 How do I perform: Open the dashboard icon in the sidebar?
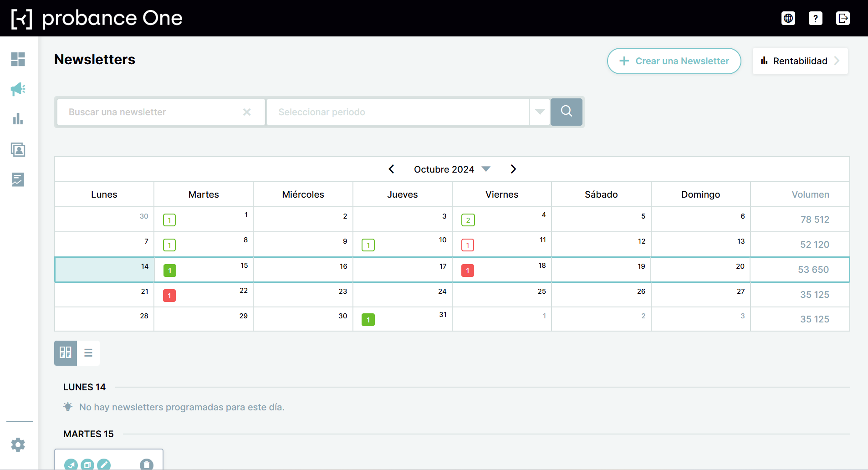click(x=18, y=59)
